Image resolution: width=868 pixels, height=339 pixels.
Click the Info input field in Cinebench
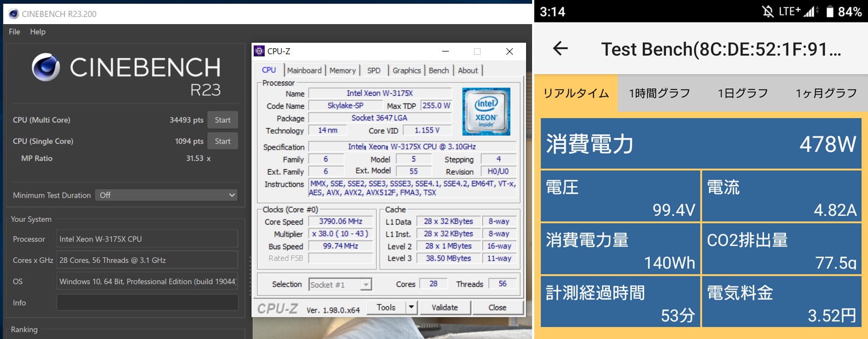click(147, 302)
